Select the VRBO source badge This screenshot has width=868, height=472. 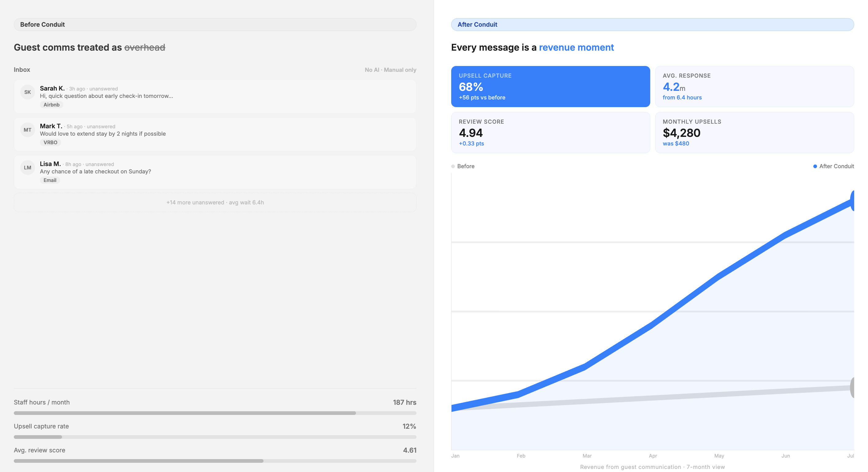50,142
